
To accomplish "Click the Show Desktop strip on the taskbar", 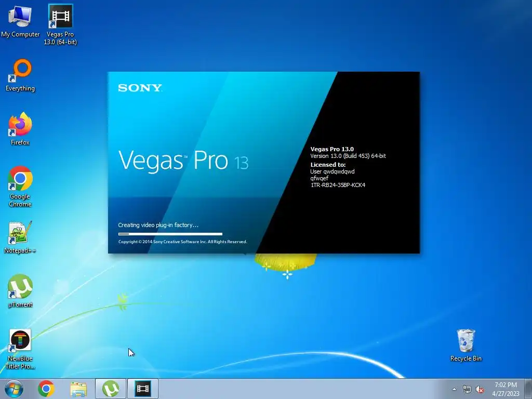I will [x=528, y=389].
